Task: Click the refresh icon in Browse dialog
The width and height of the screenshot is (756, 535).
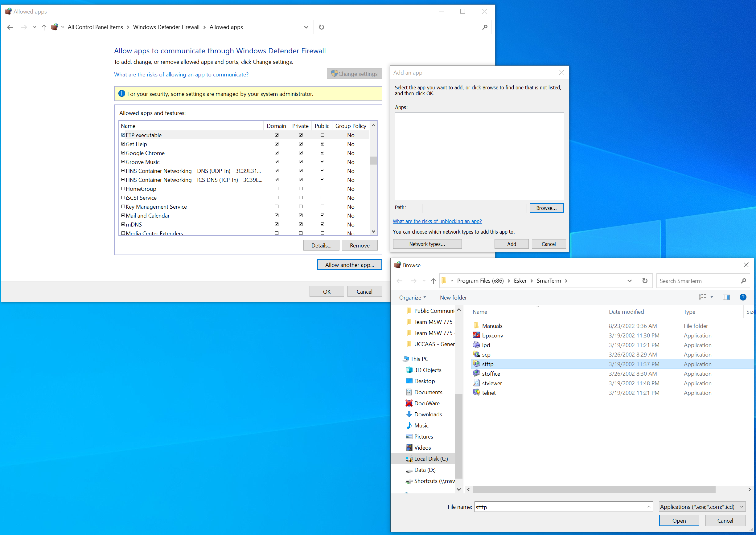Action: [x=645, y=281]
